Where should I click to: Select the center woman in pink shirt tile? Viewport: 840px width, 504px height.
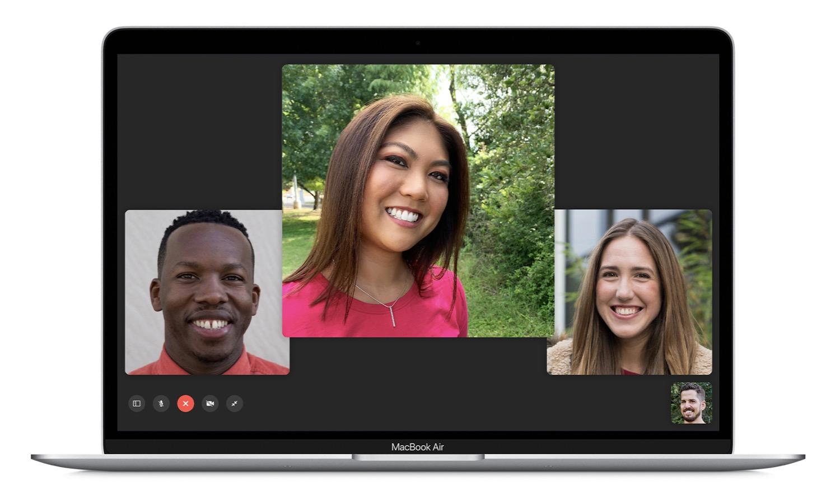(x=418, y=201)
